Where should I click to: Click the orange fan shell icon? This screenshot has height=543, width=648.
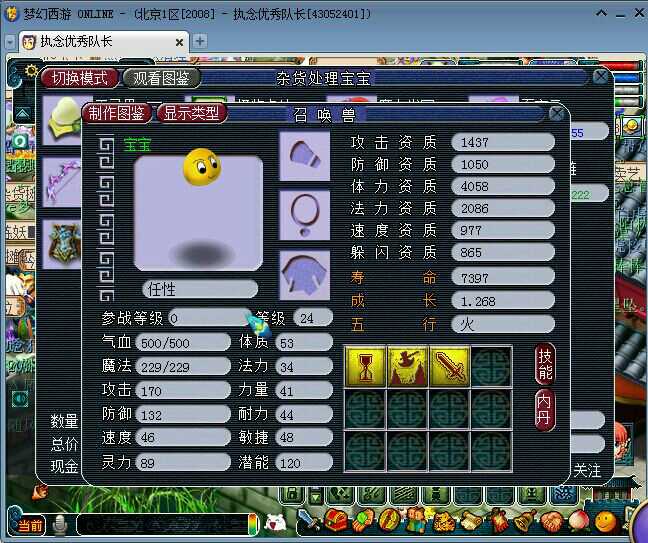pyautogui.click(x=552, y=521)
